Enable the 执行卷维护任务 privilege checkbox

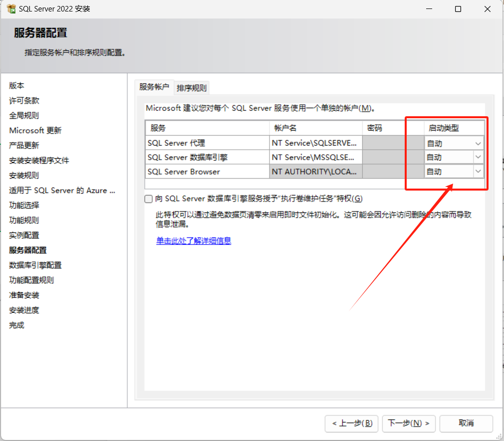(148, 199)
